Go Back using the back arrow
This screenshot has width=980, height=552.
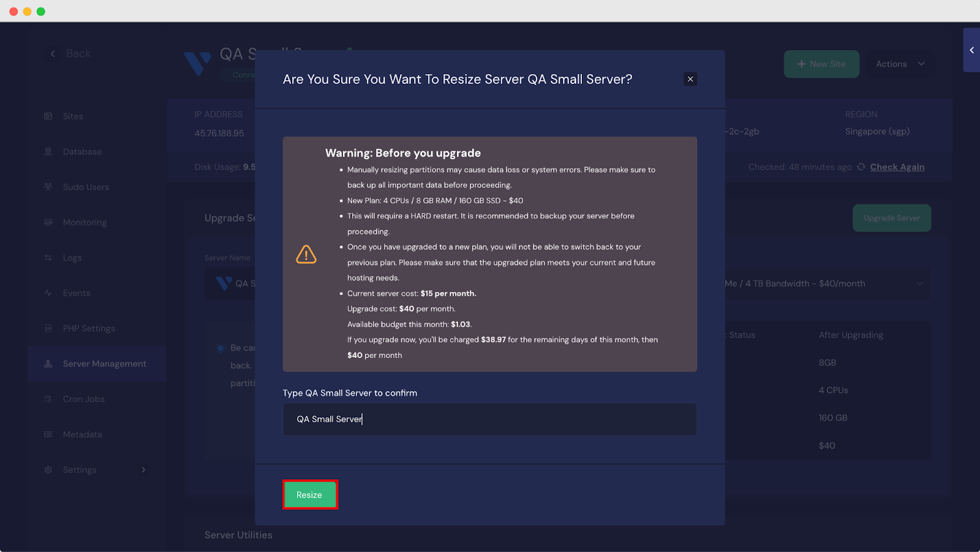click(53, 54)
